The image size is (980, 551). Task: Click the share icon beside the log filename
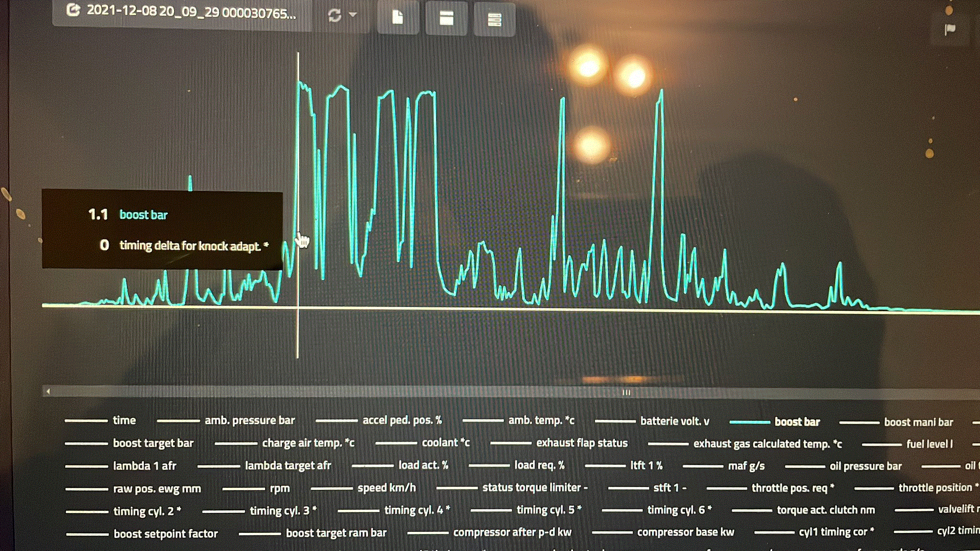pos(73,10)
